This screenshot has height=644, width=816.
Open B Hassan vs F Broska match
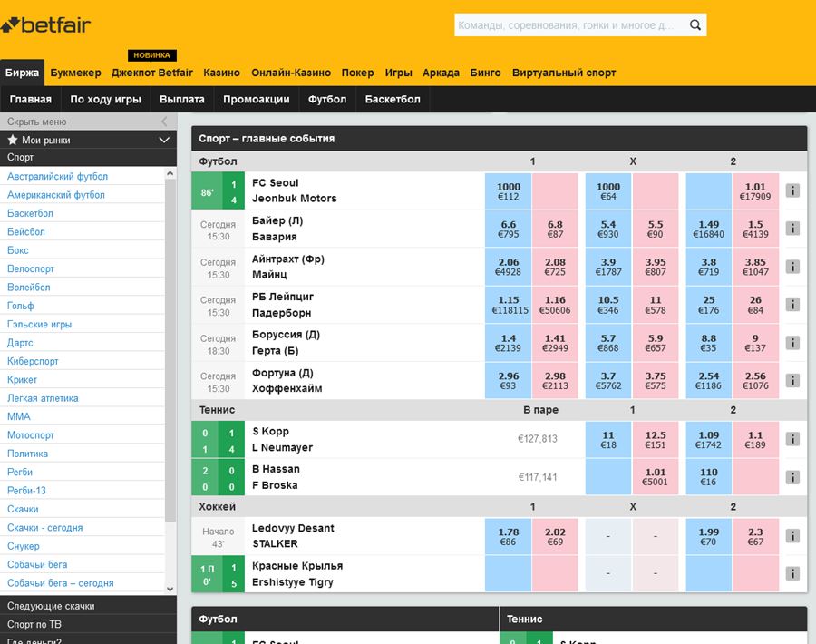tap(276, 477)
